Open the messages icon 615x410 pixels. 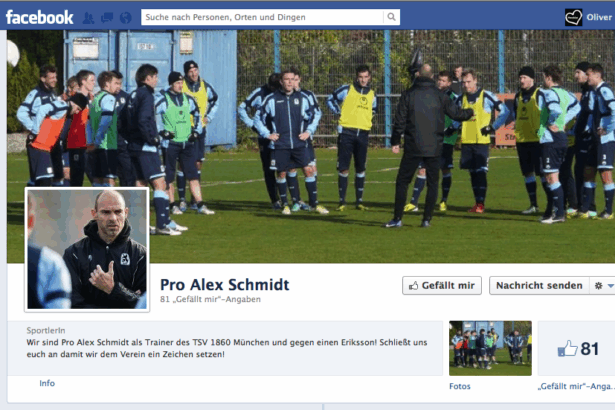pyautogui.click(x=107, y=18)
